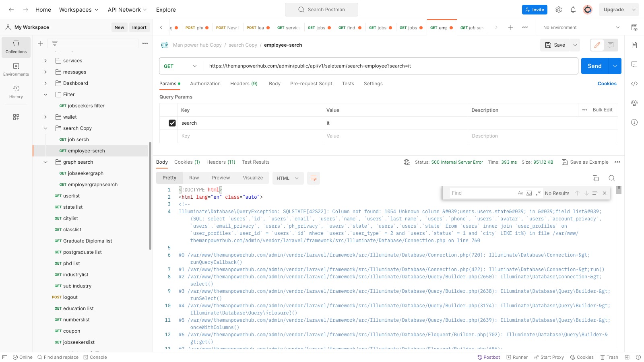Screen dimensions: 644x362
Task: Copy the response body icon
Action: tap(596, 178)
